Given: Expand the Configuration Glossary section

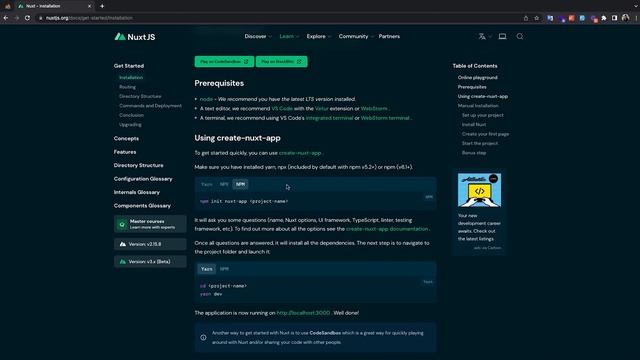Looking at the screenshot, I should [143, 179].
